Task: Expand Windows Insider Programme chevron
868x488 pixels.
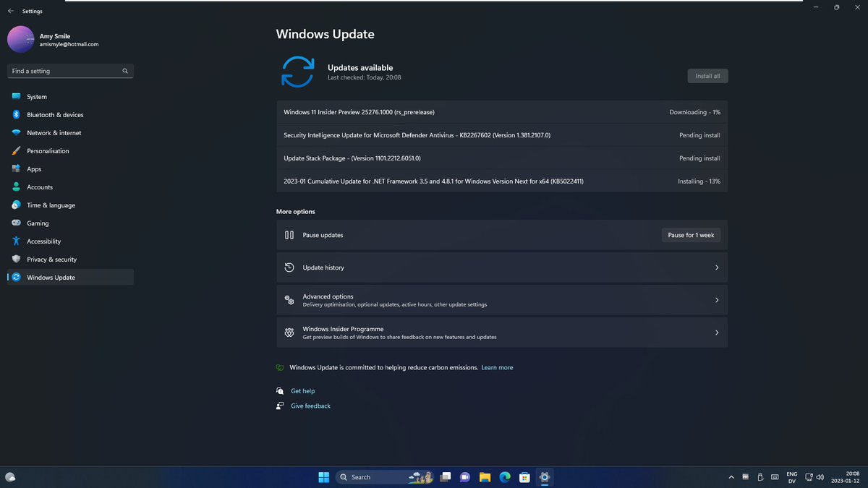Action: [717, 333]
